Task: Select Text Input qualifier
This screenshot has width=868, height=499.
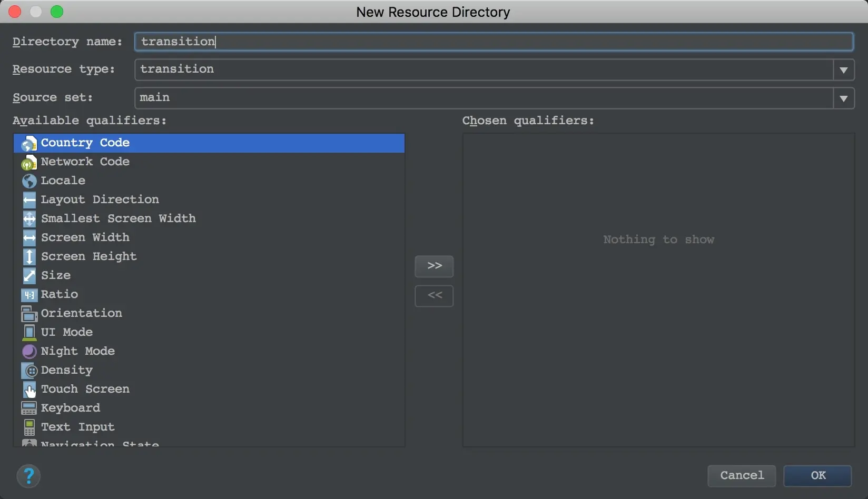Action: [x=209, y=427]
